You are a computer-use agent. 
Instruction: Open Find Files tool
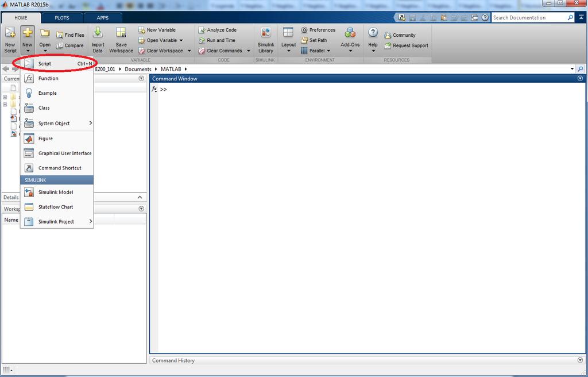[x=70, y=35]
